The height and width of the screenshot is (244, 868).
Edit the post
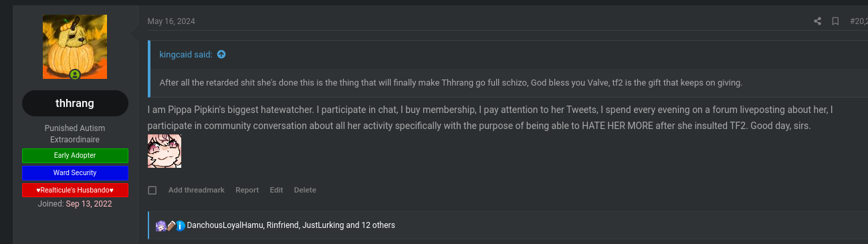tap(276, 191)
